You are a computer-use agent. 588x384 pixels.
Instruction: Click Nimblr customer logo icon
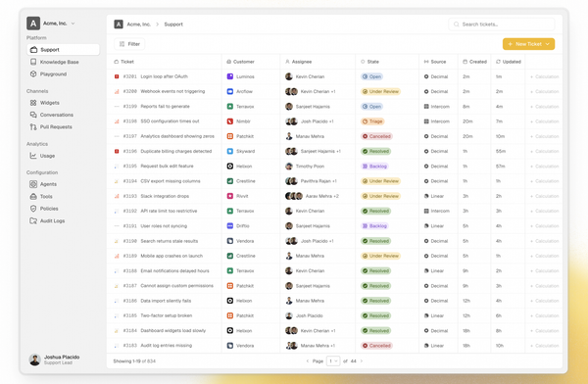(230, 121)
